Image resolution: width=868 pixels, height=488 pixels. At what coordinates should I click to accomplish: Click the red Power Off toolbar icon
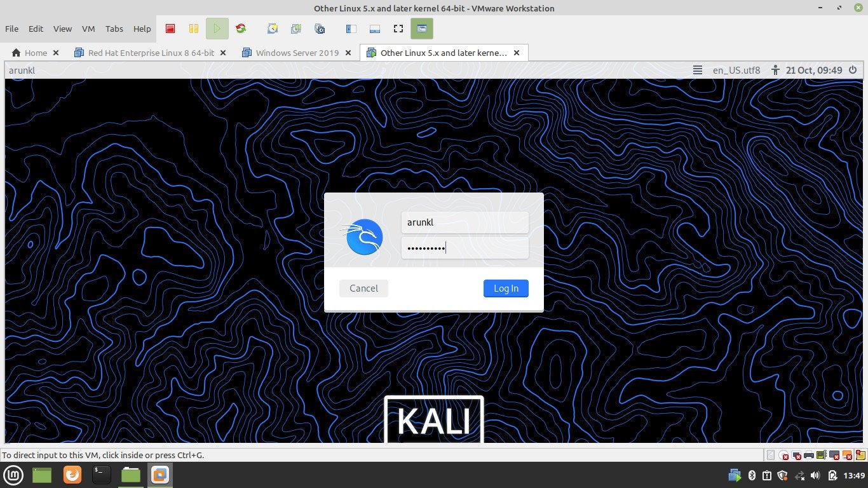point(170,29)
